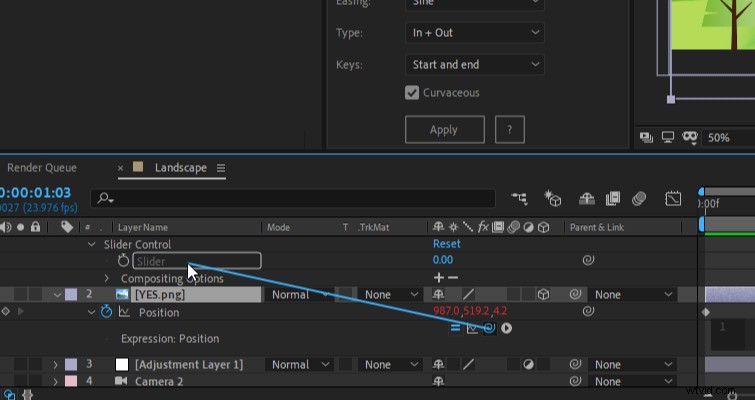Click the Position property pick whip
755x400 pixels.
click(588, 311)
